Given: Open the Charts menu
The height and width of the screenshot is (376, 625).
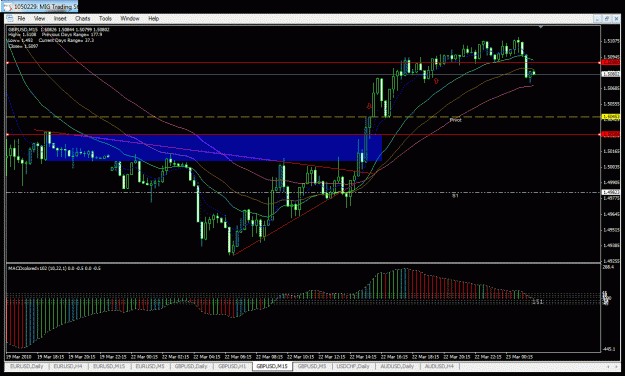Looking at the screenshot, I should [83, 18].
